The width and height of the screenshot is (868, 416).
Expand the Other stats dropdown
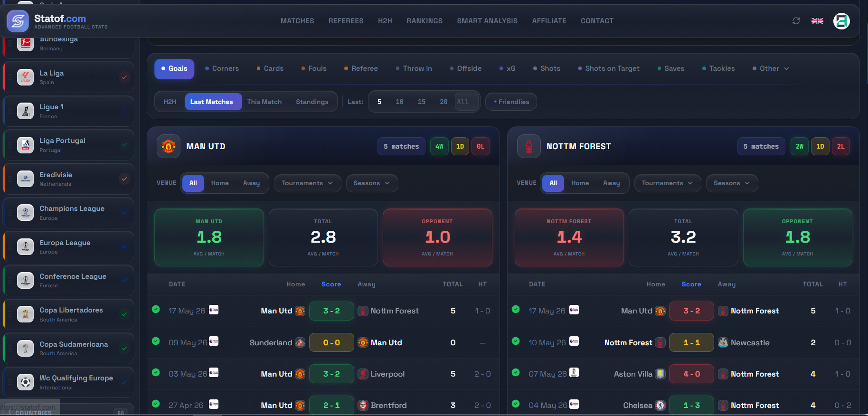[x=771, y=68]
